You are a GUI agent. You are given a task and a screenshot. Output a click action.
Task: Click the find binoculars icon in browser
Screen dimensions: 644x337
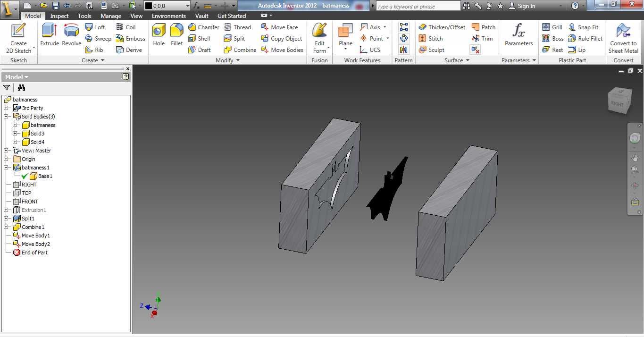point(21,87)
